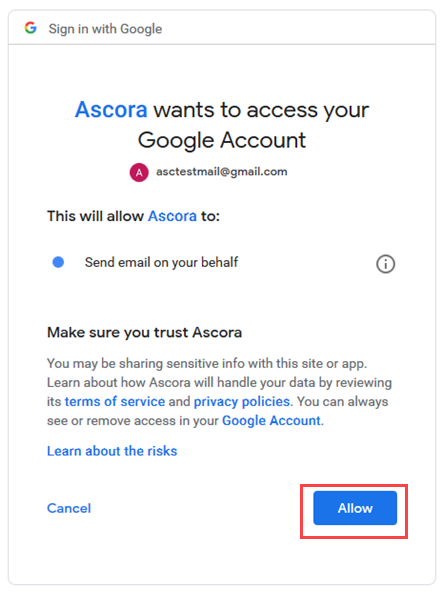The image size is (444, 594).
Task: Click the Google G logo
Action: pyautogui.click(x=31, y=28)
